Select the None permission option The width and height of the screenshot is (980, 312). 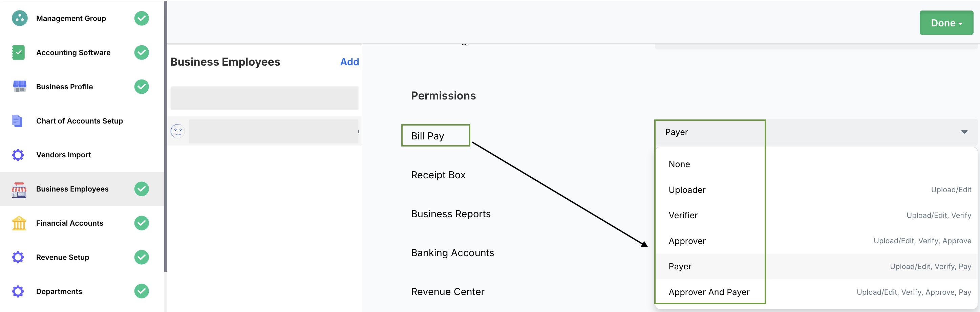tap(679, 164)
